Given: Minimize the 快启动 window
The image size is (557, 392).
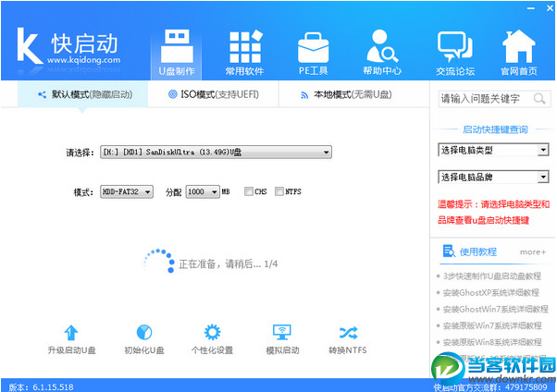Looking at the screenshot, I should pos(531,7).
